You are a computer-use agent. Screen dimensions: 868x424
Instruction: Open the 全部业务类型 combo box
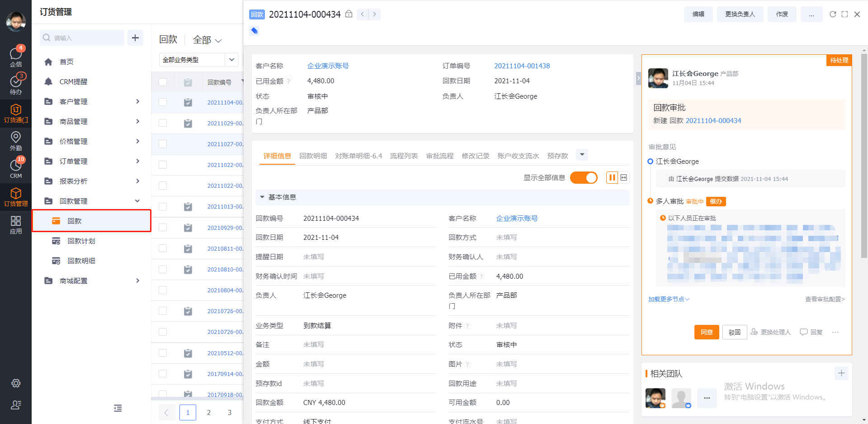198,60
